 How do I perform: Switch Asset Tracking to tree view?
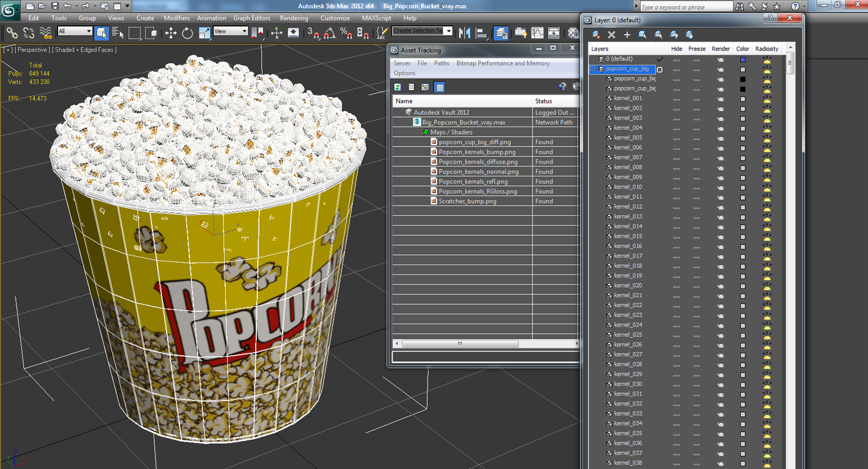pos(425,87)
